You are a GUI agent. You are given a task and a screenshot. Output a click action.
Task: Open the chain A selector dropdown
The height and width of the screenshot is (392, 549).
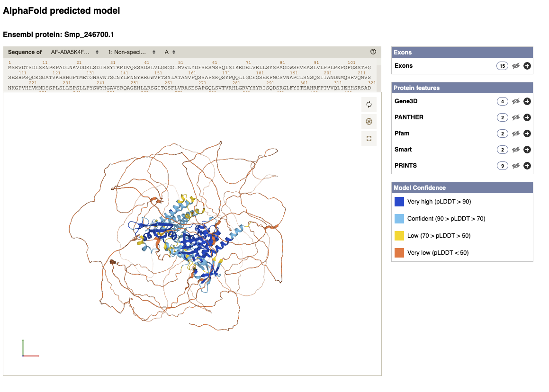(x=170, y=52)
